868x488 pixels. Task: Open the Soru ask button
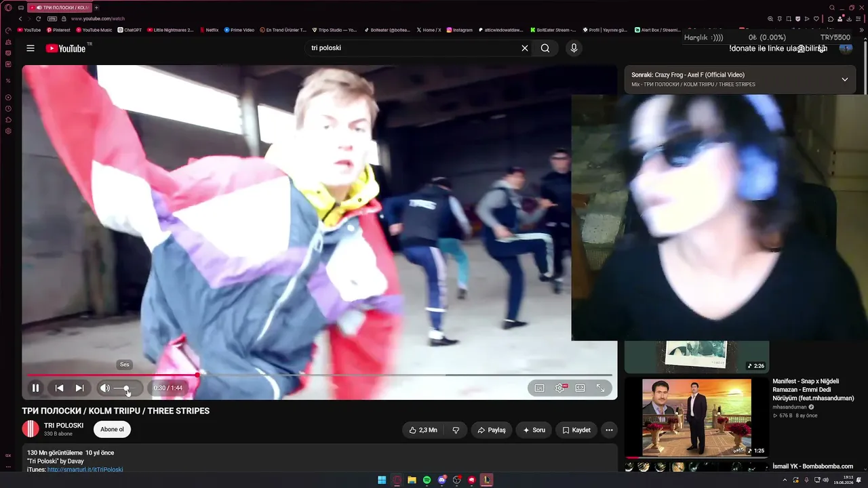534,430
